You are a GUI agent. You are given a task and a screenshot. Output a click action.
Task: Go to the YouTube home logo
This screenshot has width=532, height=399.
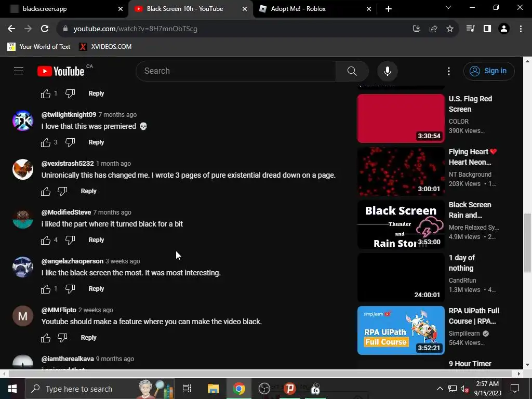click(61, 71)
